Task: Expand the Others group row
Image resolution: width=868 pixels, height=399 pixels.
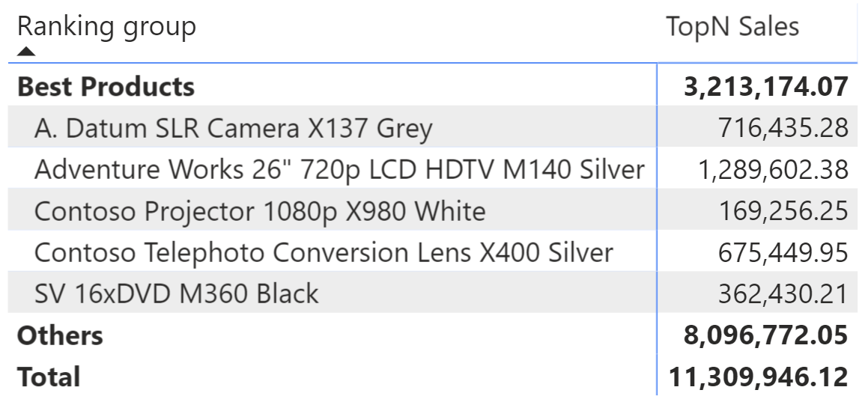Action: click(60, 336)
